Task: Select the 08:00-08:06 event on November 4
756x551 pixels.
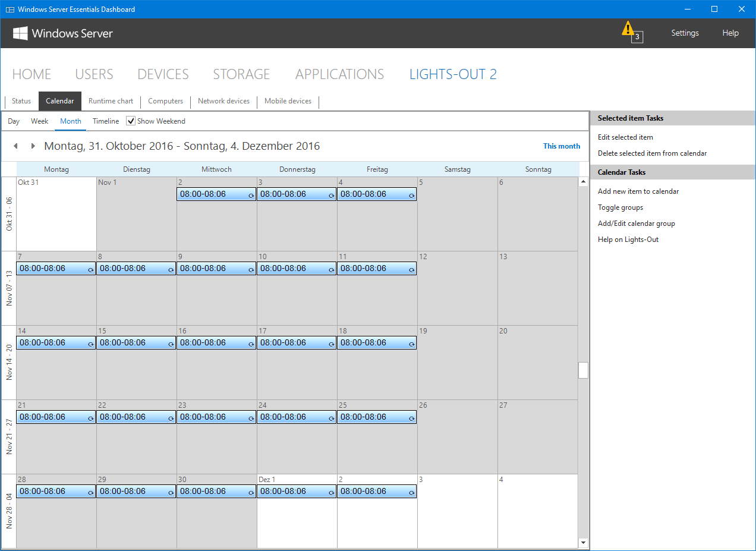Action: (377, 194)
